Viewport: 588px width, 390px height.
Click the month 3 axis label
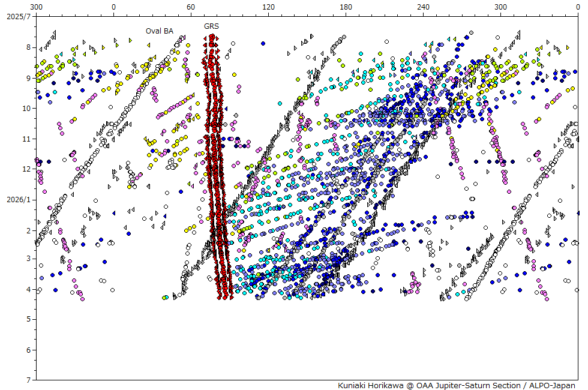pos(28,259)
